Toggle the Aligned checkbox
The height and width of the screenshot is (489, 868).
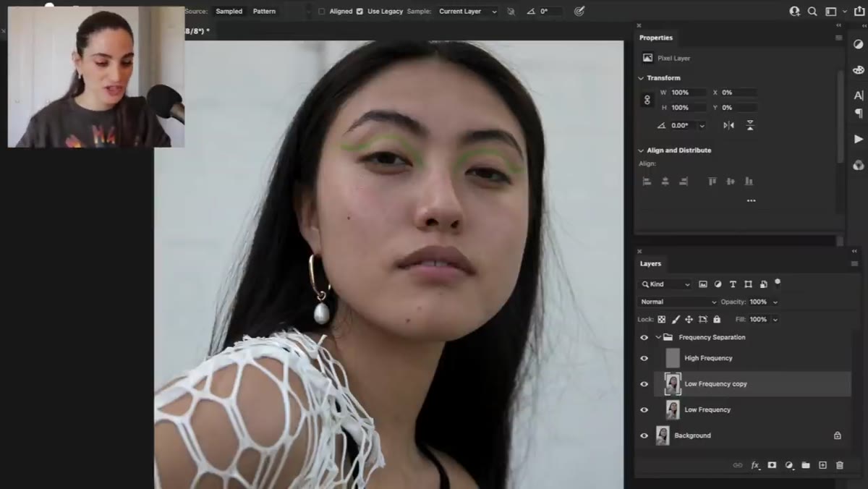tap(322, 12)
